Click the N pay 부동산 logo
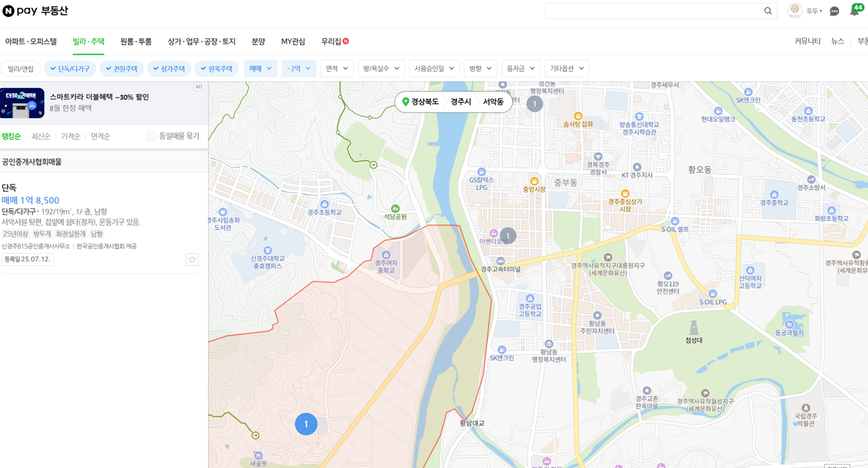This screenshot has height=468, width=868. coord(35,11)
